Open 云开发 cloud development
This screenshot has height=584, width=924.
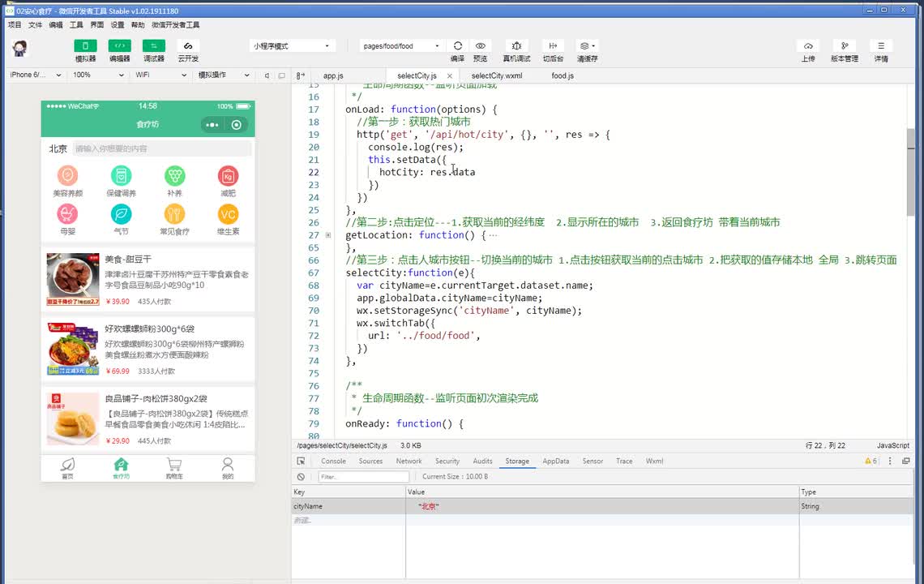(188, 46)
